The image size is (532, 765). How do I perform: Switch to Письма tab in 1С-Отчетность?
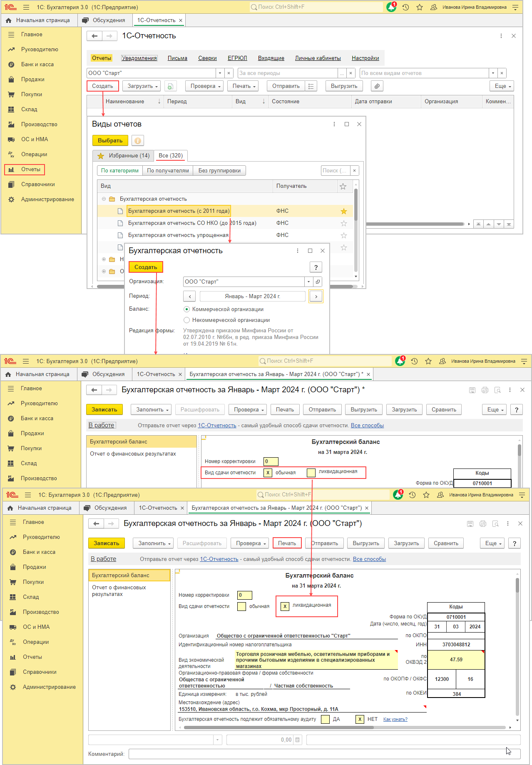click(x=177, y=58)
